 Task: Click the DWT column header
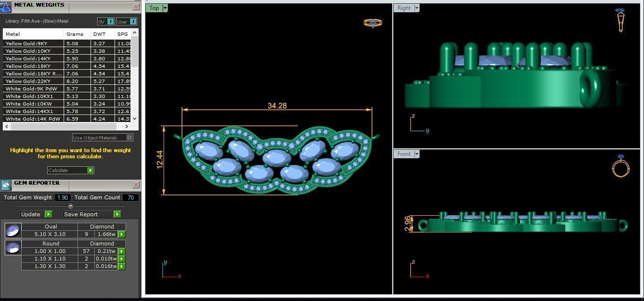[x=102, y=34]
